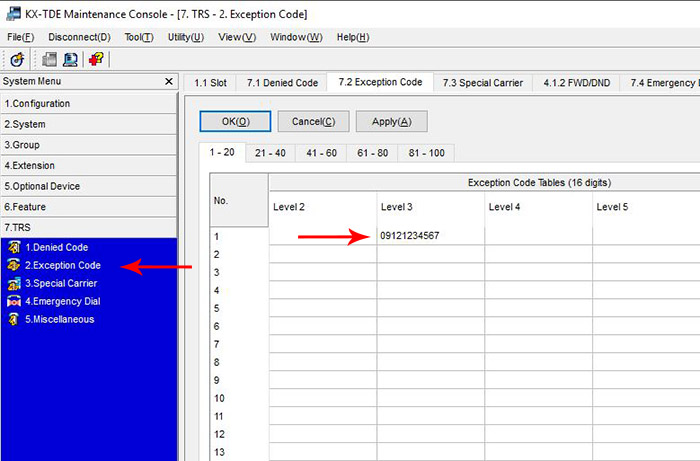Select row number 7 in the table
The width and height of the screenshot is (700, 461).
pos(239,344)
